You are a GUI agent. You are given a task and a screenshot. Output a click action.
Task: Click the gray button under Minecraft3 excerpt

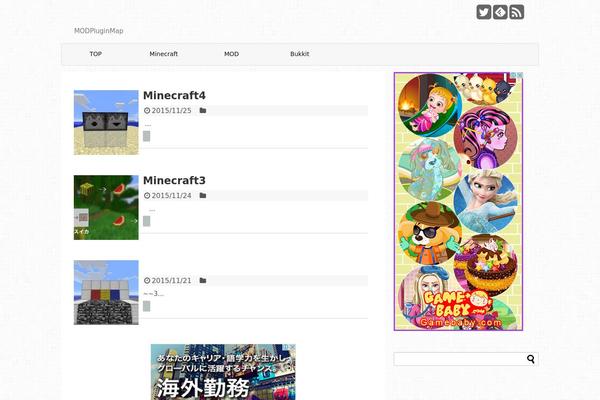pos(147,221)
